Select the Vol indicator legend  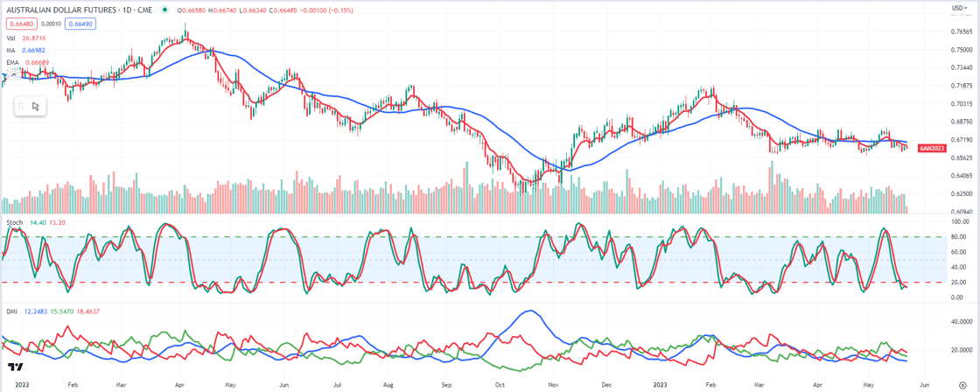point(10,38)
